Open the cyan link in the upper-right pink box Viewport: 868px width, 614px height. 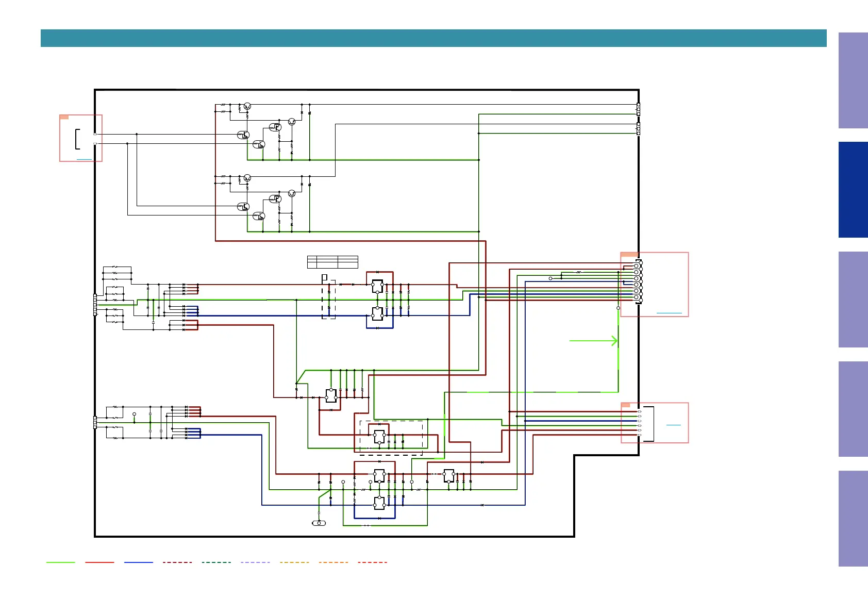coord(669,313)
